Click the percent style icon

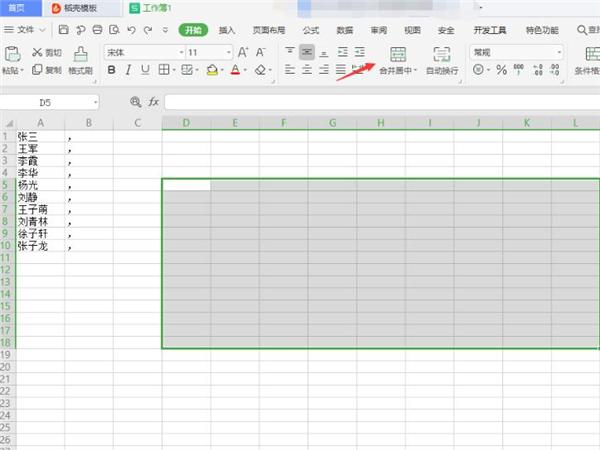[501, 70]
